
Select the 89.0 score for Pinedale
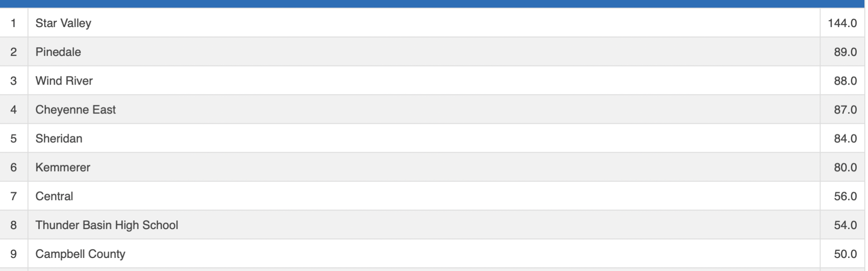click(845, 52)
